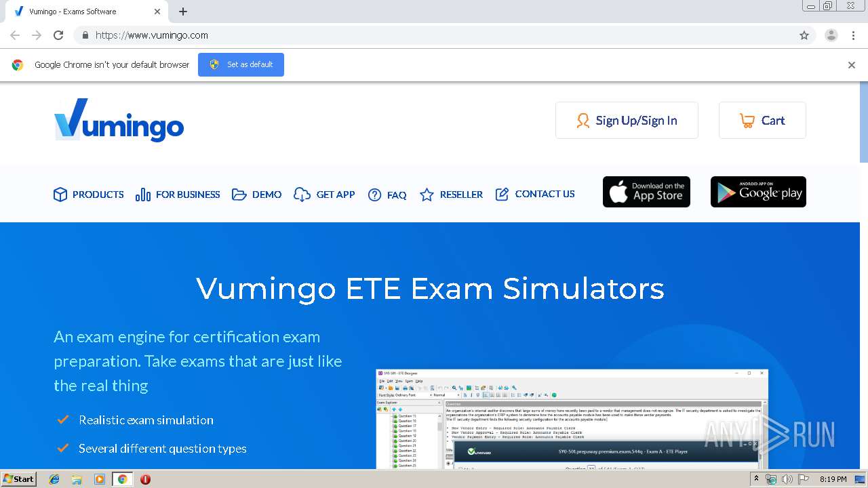Click the RESELLER star icon

tap(427, 195)
